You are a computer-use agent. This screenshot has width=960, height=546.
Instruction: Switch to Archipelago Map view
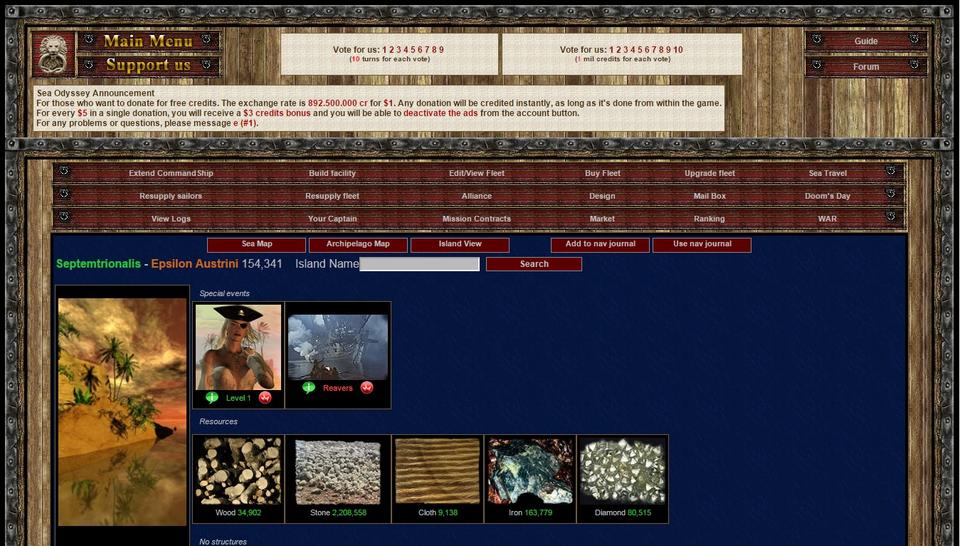(x=358, y=245)
